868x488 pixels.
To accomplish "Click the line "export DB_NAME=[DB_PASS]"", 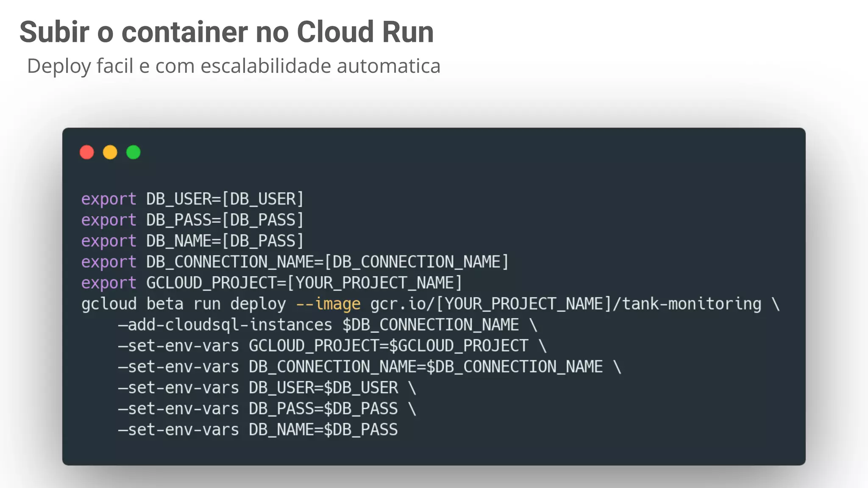I will [193, 241].
